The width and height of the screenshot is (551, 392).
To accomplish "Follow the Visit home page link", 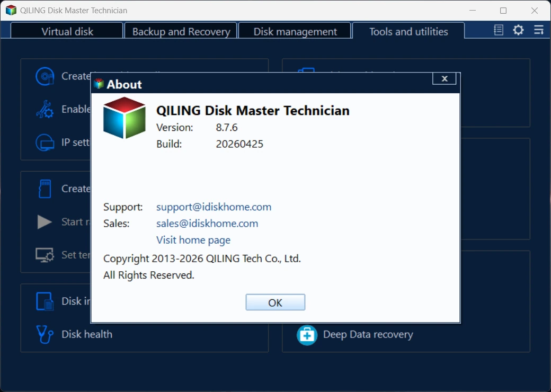I will [193, 240].
